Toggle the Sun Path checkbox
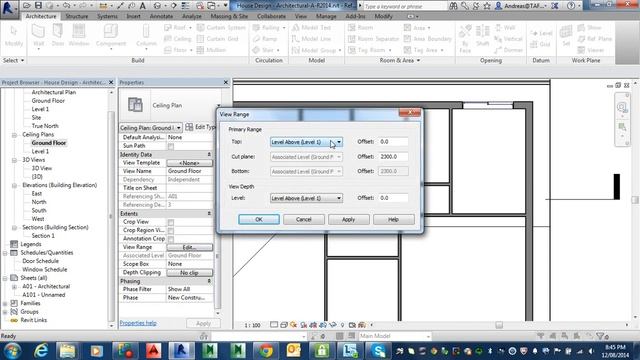This screenshot has height=360, width=640. [171, 146]
